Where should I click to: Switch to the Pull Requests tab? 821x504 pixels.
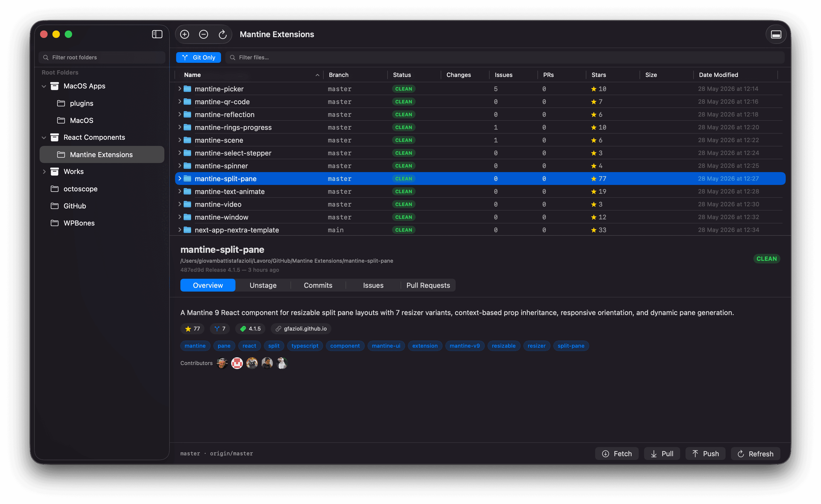428,285
